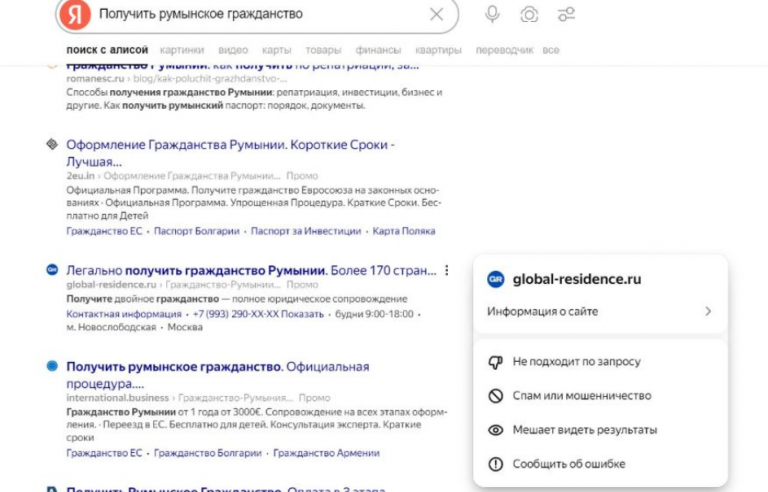The width and height of the screenshot is (768, 492).
Task: Open the 'Карта Поляка' sitelink
Action: (x=404, y=231)
